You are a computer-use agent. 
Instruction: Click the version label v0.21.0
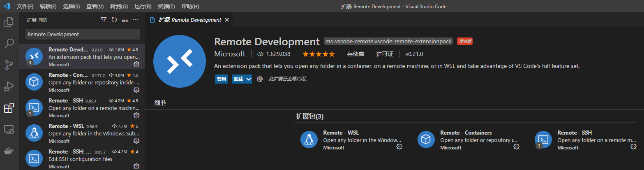[414, 54]
